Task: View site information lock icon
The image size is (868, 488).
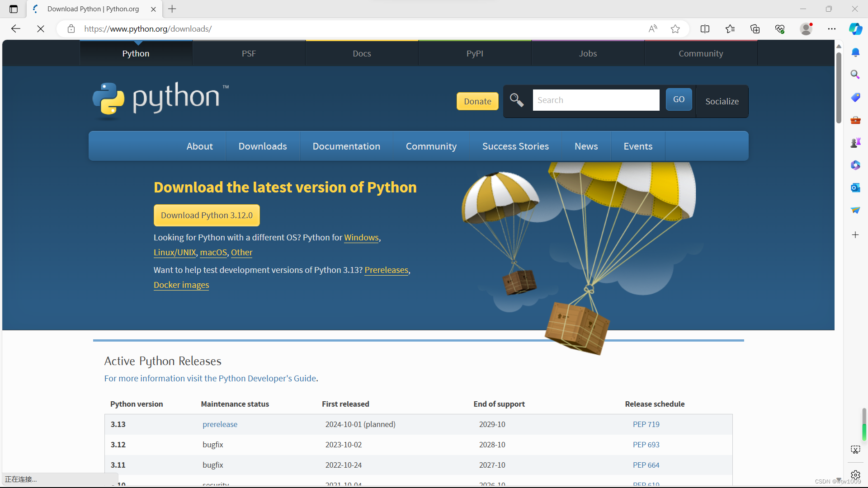Action: (71, 29)
